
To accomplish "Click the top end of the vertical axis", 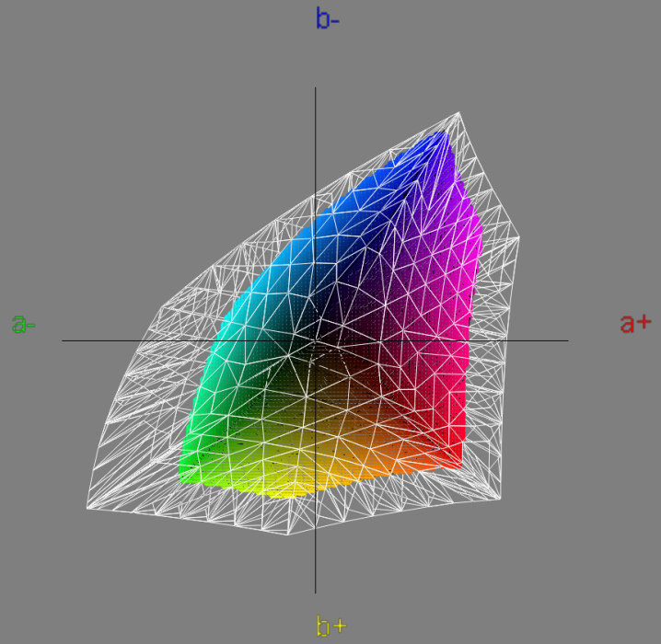I will click(x=316, y=88).
